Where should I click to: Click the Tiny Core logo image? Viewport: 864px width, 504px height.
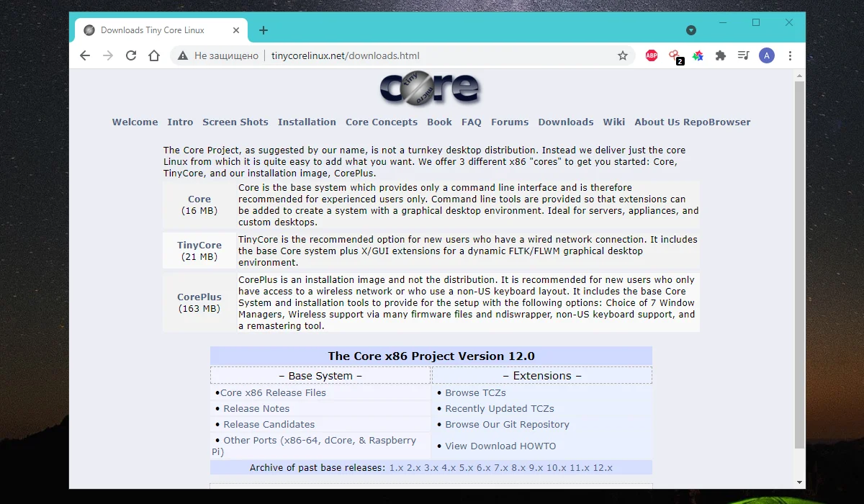(430, 88)
